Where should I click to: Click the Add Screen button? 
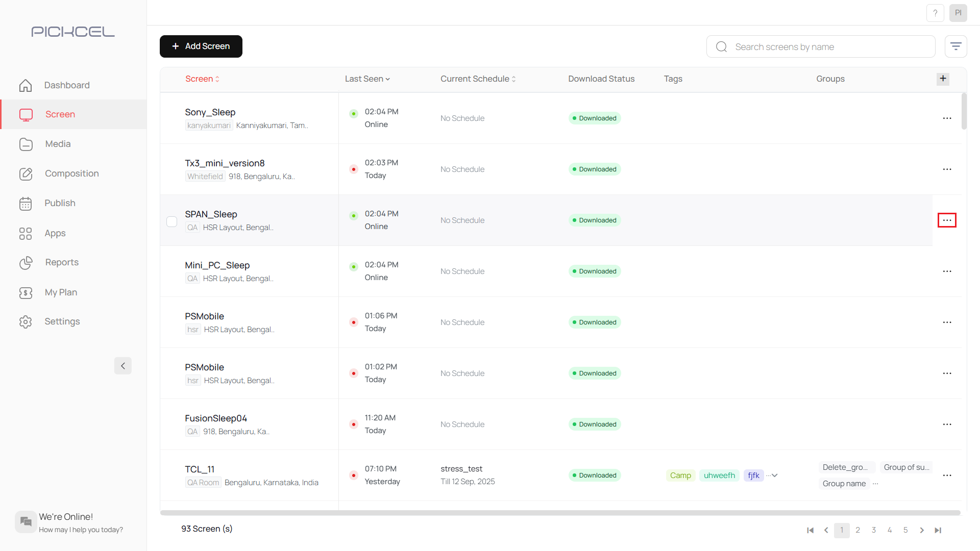pos(201,46)
